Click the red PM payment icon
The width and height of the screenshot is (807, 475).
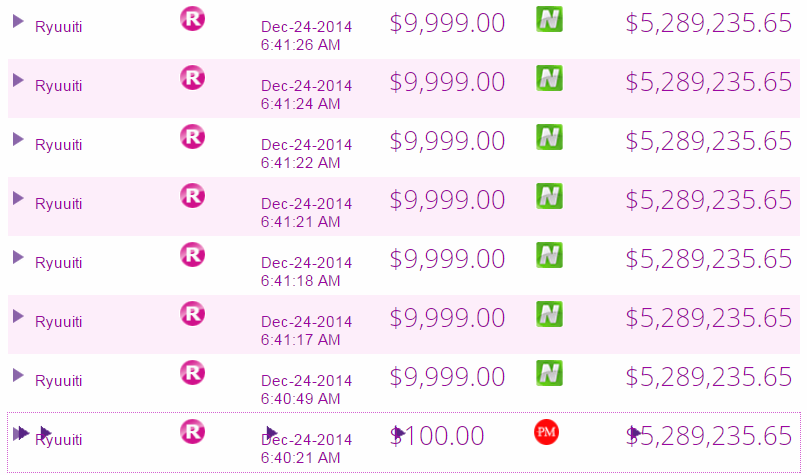[547, 432]
